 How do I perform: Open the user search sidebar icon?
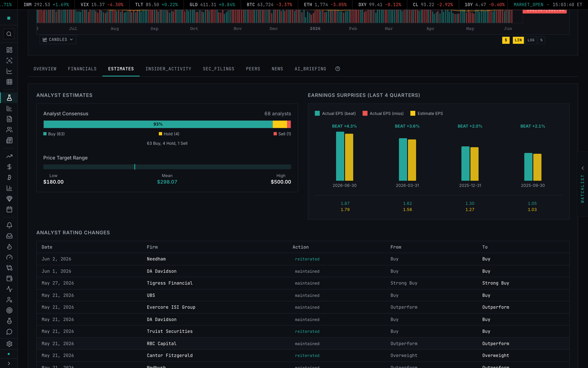pyautogui.click(x=9, y=300)
